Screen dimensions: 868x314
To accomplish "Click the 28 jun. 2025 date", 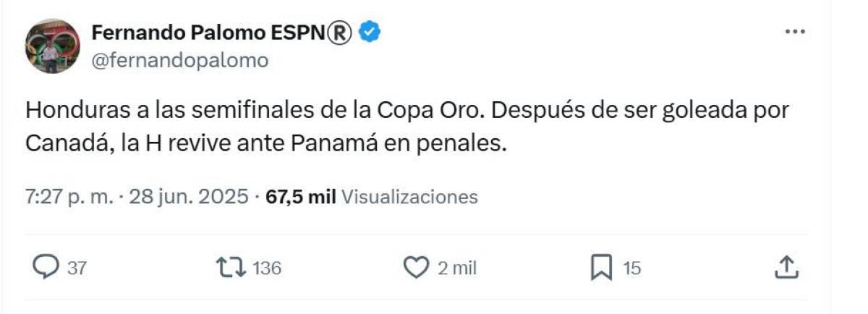I will (188, 197).
